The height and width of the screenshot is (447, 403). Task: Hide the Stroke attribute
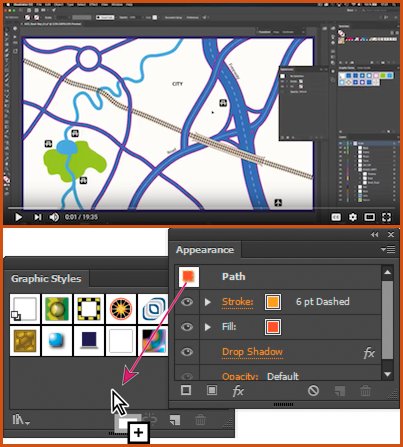(x=187, y=302)
